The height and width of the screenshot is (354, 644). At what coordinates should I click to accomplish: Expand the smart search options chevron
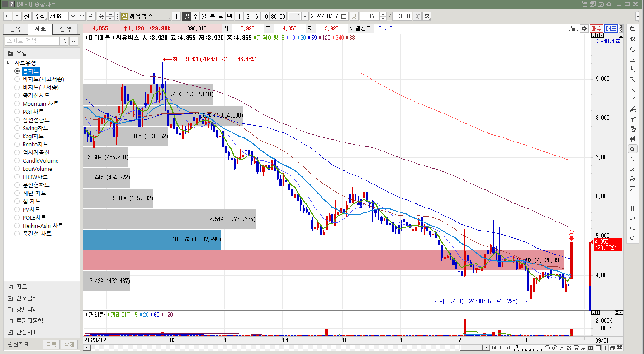(x=73, y=41)
